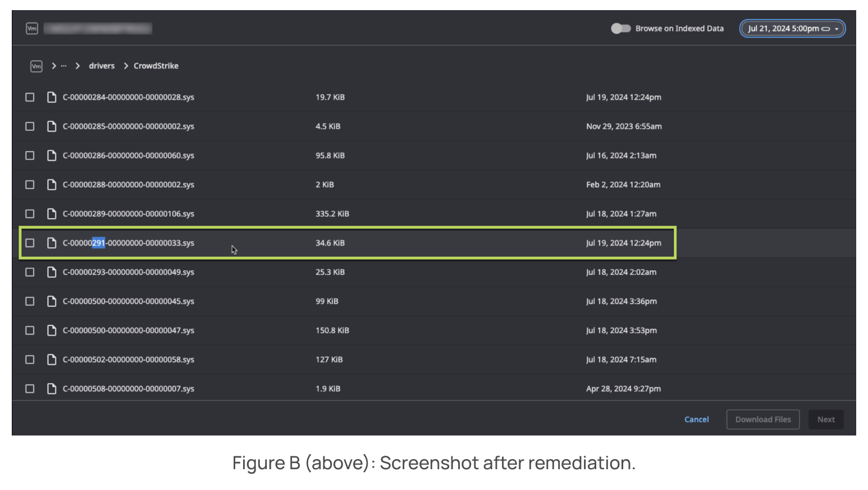This screenshot has height=490, width=868.
Task: Click the chevron before the CrowdStrike breadcrumb
Action: (126, 66)
